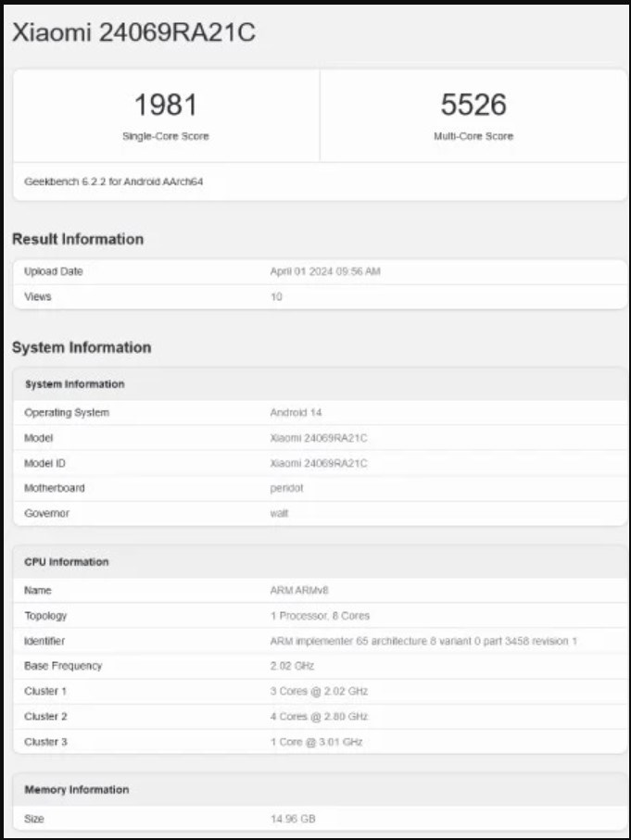
Task: Click the Governor label
Action: pyautogui.click(x=46, y=513)
